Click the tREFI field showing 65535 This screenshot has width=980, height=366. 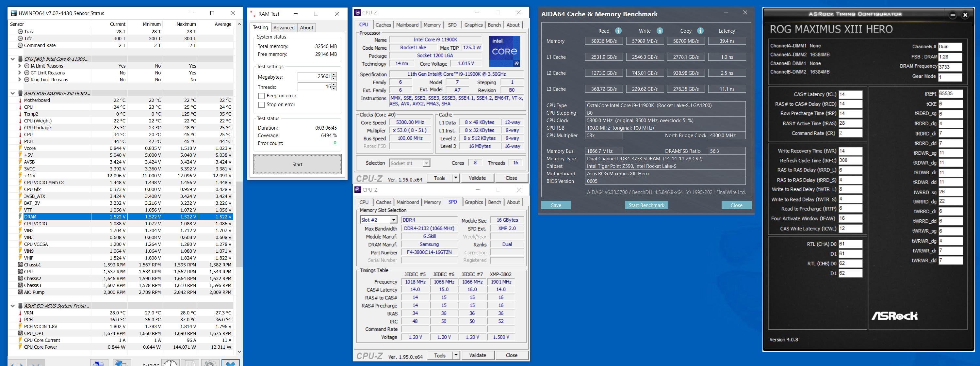tap(950, 93)
